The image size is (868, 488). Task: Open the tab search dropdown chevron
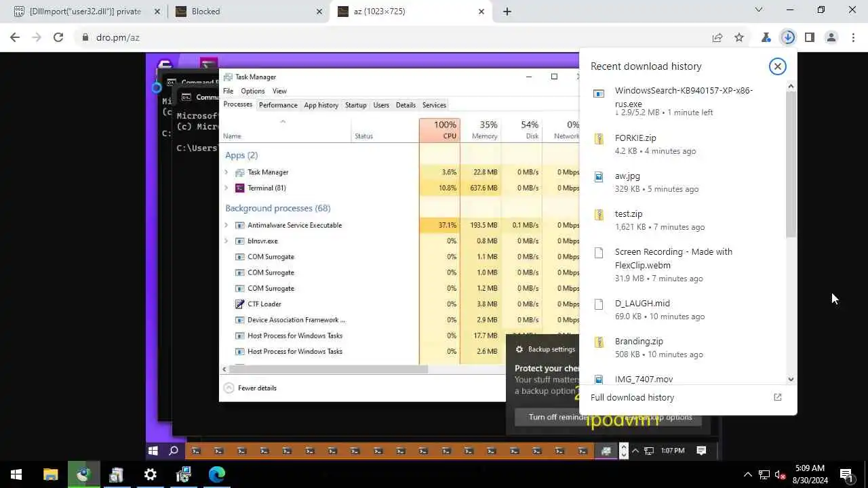759,10
